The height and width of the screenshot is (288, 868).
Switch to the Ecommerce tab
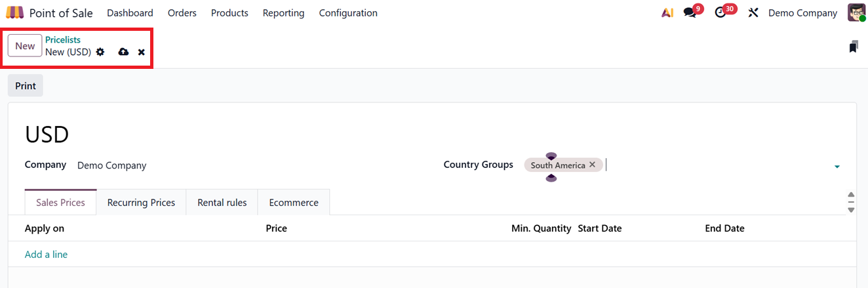[x=294, y=203]
